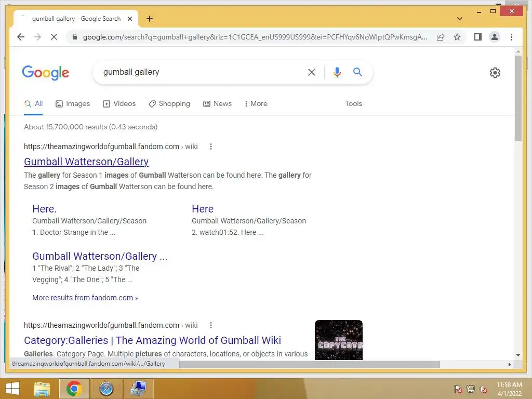Open the 'Here.' Season 1 sitelink
The width and height of the screenshot is (532, 399).
click(x=45, y=209)
